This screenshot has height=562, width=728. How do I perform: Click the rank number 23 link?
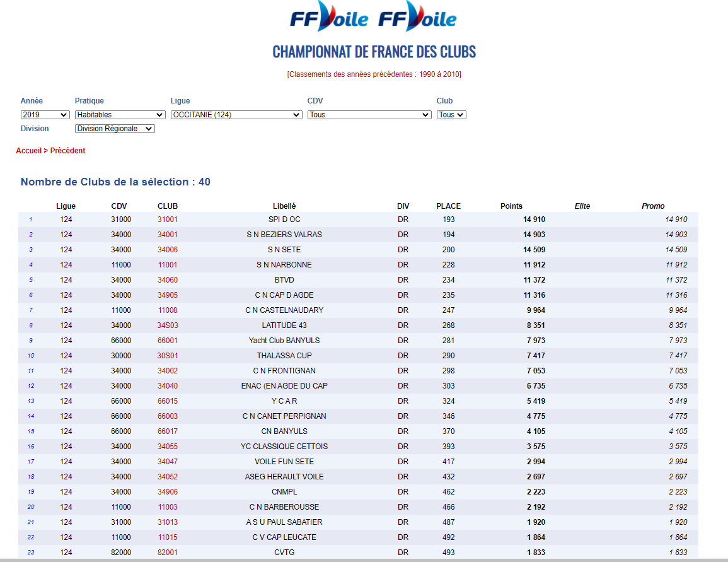(31, 553)
